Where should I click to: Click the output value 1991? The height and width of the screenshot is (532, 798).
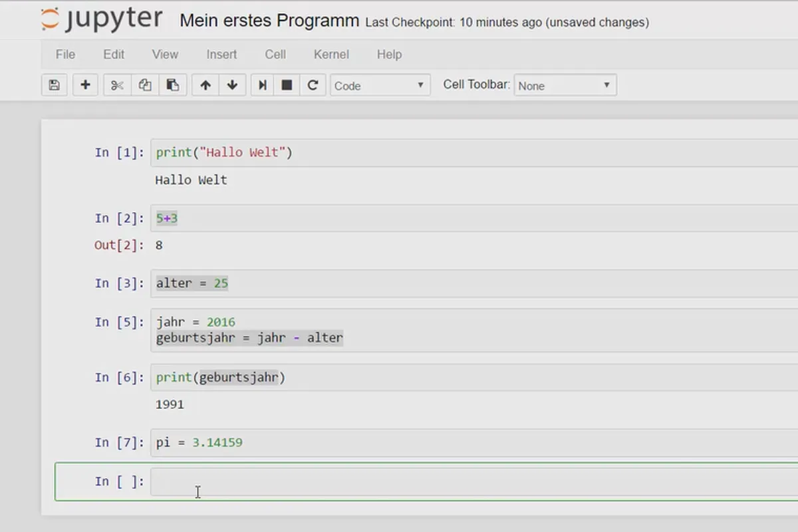click(170, 404)
